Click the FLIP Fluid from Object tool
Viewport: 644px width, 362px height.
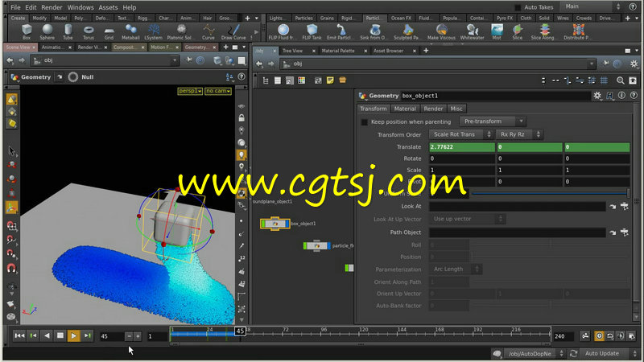click(x=283, y=31)
